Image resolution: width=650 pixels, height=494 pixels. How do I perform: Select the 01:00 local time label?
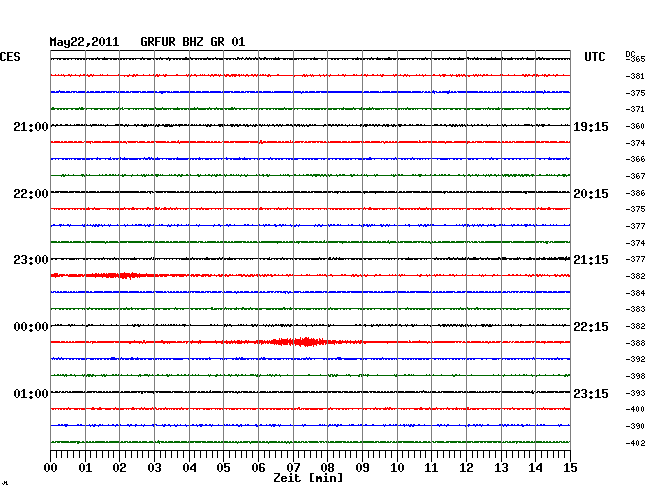pos(31,393)
